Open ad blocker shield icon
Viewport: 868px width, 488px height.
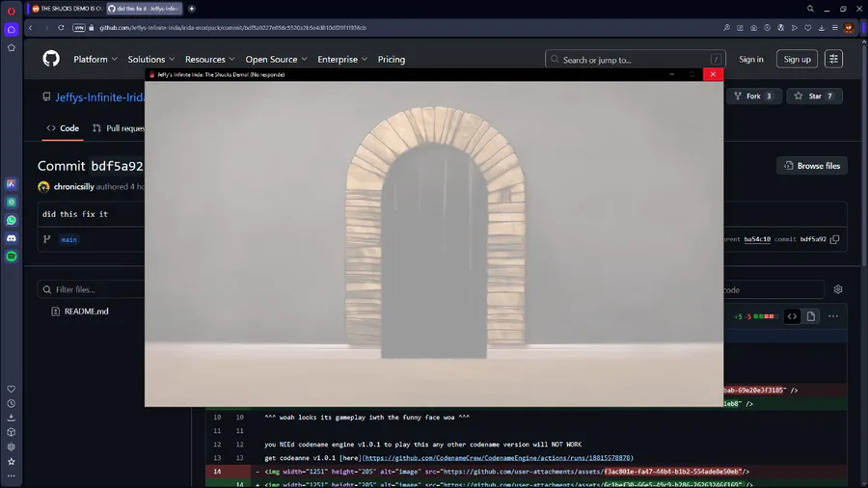click(x=768, y=28)
